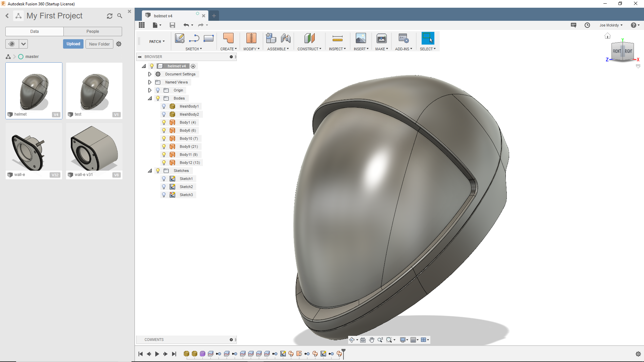The width and height of the screenshot is (644, 362).
Task: Open the CONSTRUCT menu
Action: (x=309, y=49)
